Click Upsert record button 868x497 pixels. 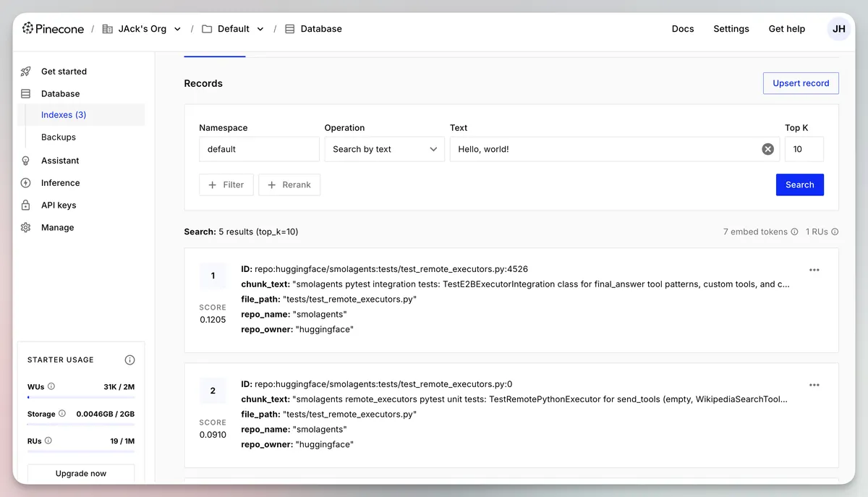(800, 83)
